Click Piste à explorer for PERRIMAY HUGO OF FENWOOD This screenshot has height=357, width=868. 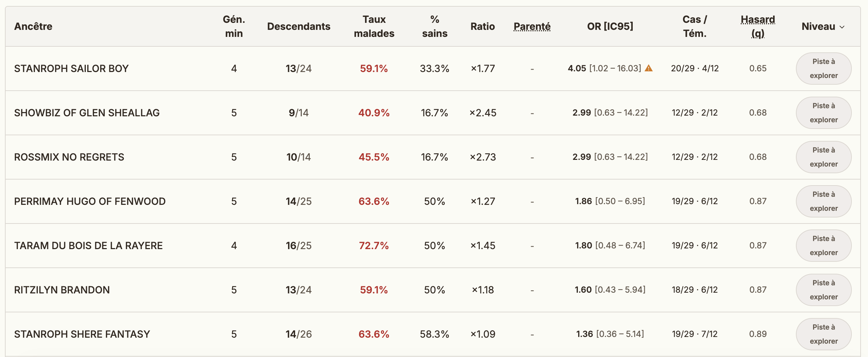pyautogui.click(x=824, y=201)
